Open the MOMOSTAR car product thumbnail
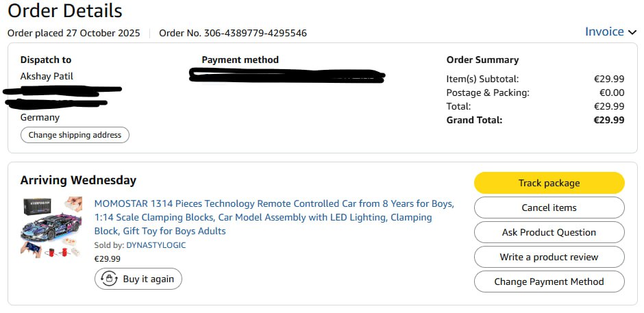This screenshot has width=644, height=313. pyautogui.click(x=51, y=227)
